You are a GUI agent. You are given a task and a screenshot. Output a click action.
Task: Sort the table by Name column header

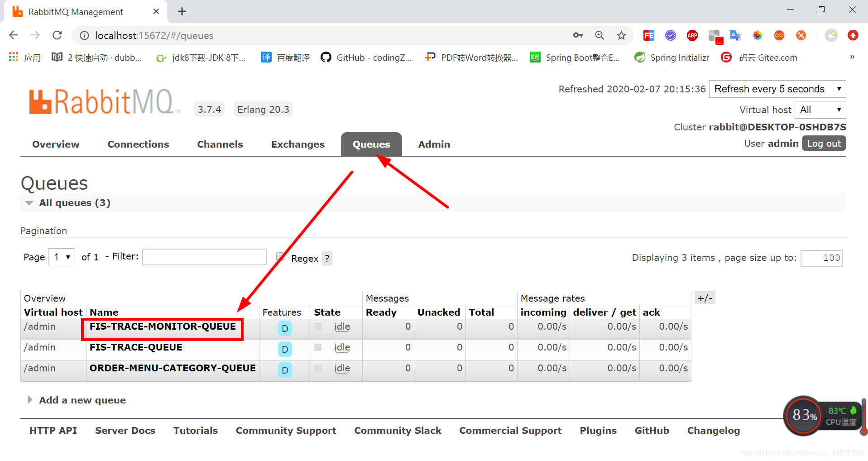[x=104, y=312]
